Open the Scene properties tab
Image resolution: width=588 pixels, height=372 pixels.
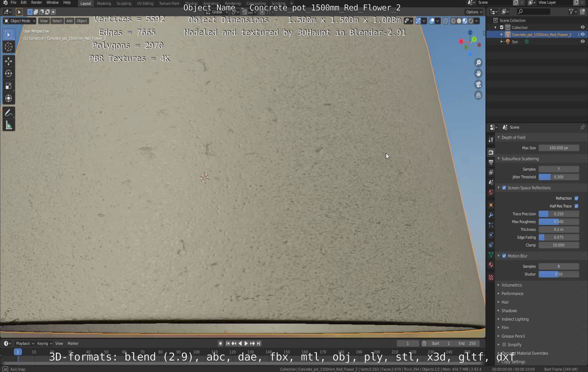click(x=491, y=182)
